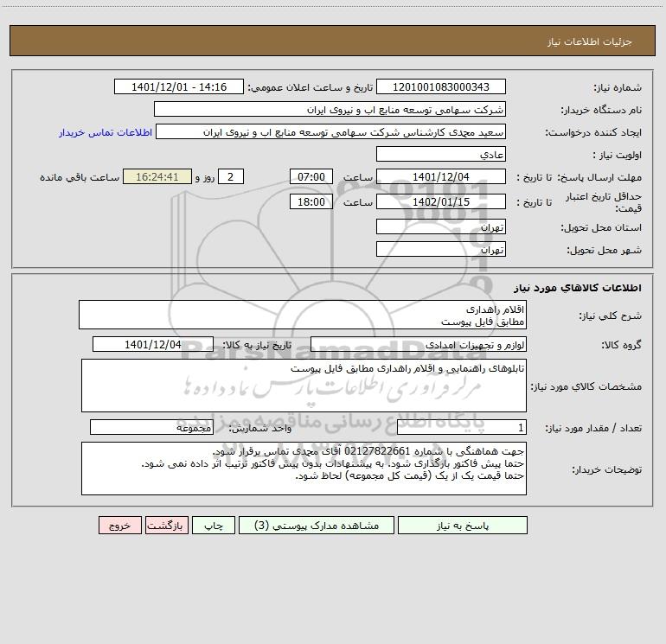
Task: Click the حداقل تاریخ اعتبار قیمت label
Action: pyautogui.click(x=604, y=202)
